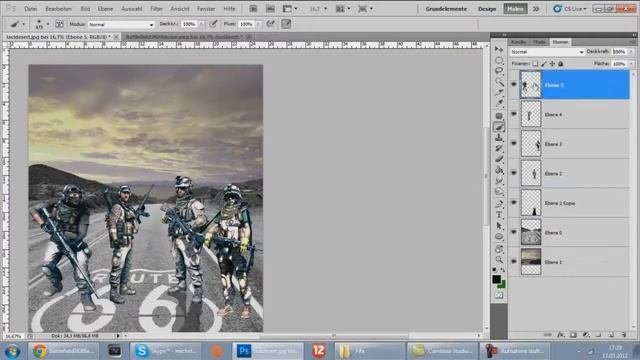Select the Elliptical Marquee tool

(499, 60)
